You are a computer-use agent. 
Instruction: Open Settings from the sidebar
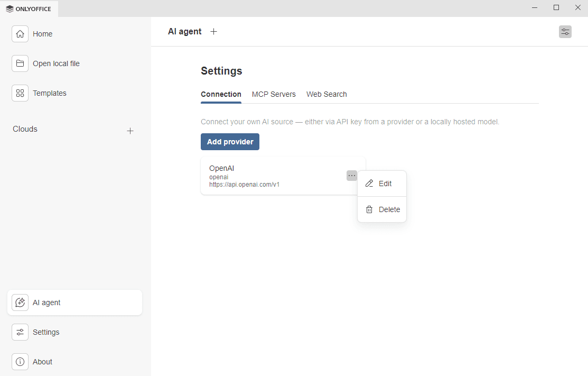pyautogui.click(x=46, y=332)
